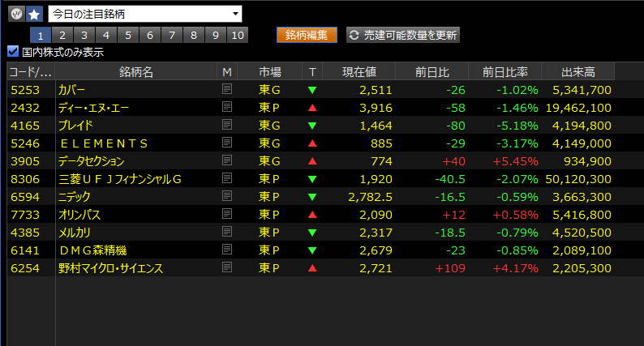The height and width of the screenshot is (346, 644).
Task: Select stock code 2432
Action: 25,108
